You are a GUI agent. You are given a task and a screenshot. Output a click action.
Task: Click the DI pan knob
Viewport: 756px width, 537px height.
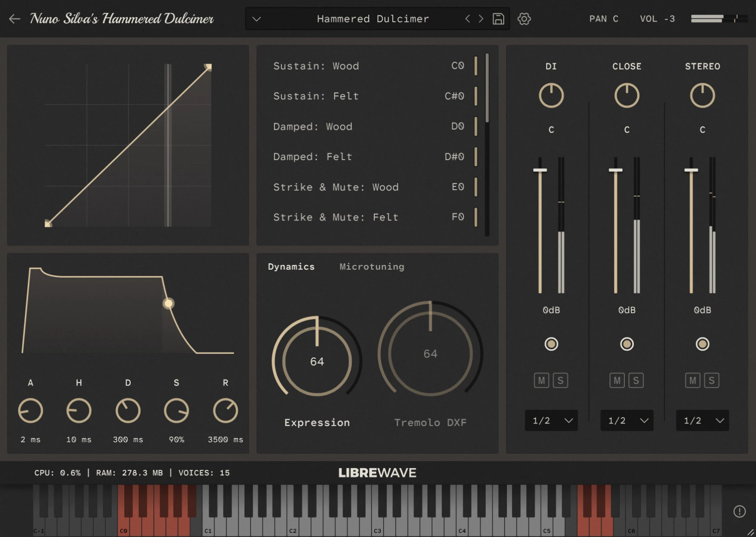pyautogui.click(x=551, y=96)
